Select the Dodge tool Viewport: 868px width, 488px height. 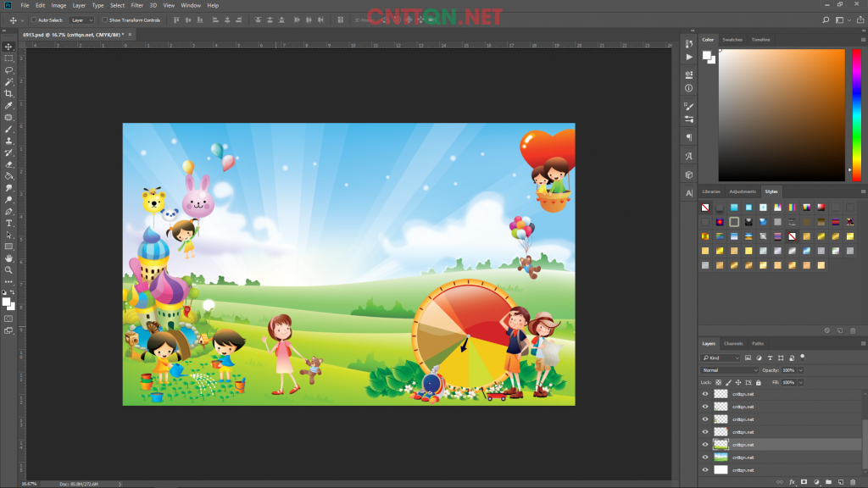pyautogui.click(x=8, y=200)
